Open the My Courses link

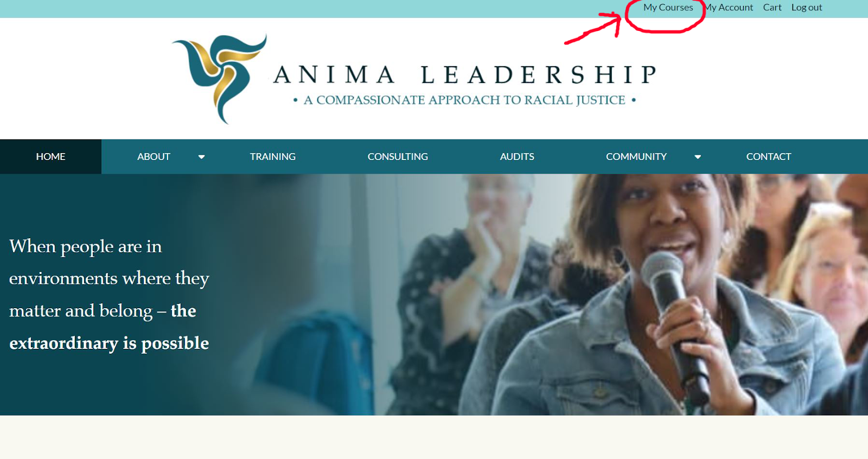point(668,8)
